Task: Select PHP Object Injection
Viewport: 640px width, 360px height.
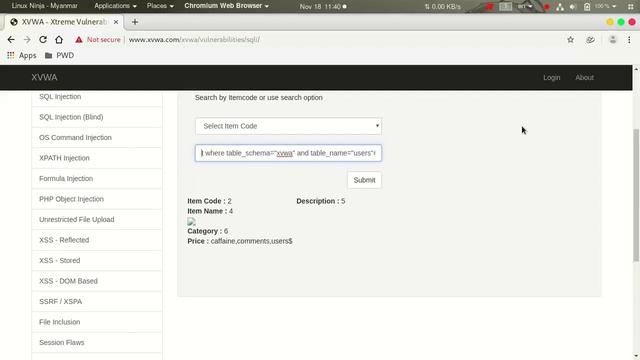Action: pyautogui.click(x=97, y=199)
